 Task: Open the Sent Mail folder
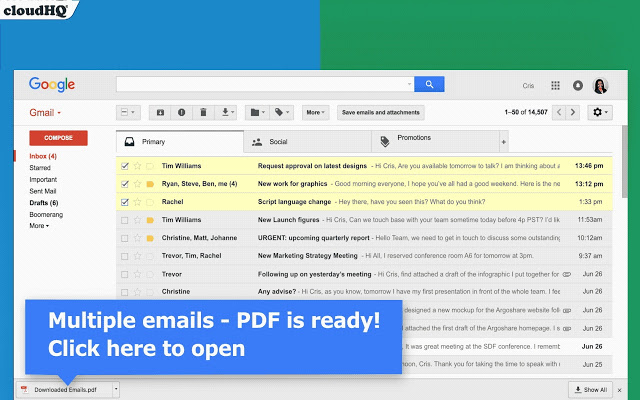click(42, 191)
